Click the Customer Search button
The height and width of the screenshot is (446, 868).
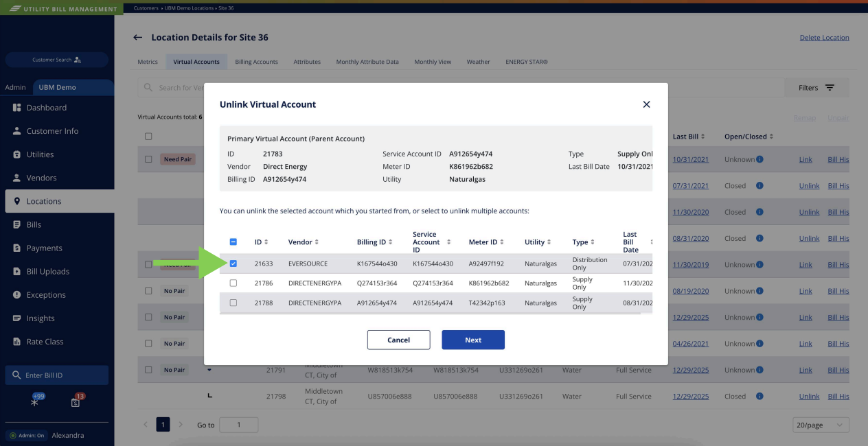(x=57, y=60)
